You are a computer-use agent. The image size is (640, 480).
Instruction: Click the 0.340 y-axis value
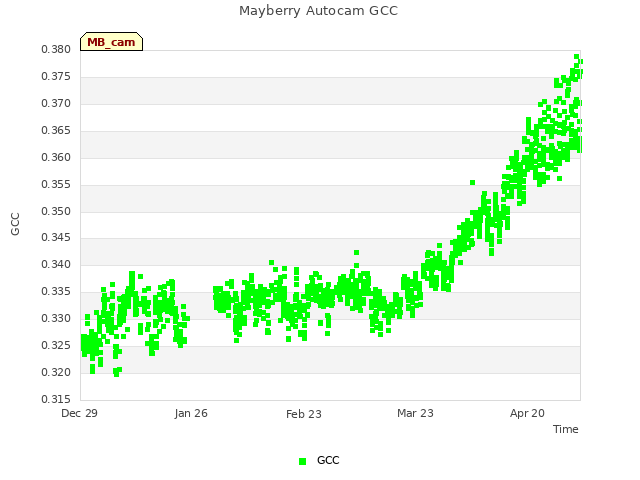click(x=56, y=264)
